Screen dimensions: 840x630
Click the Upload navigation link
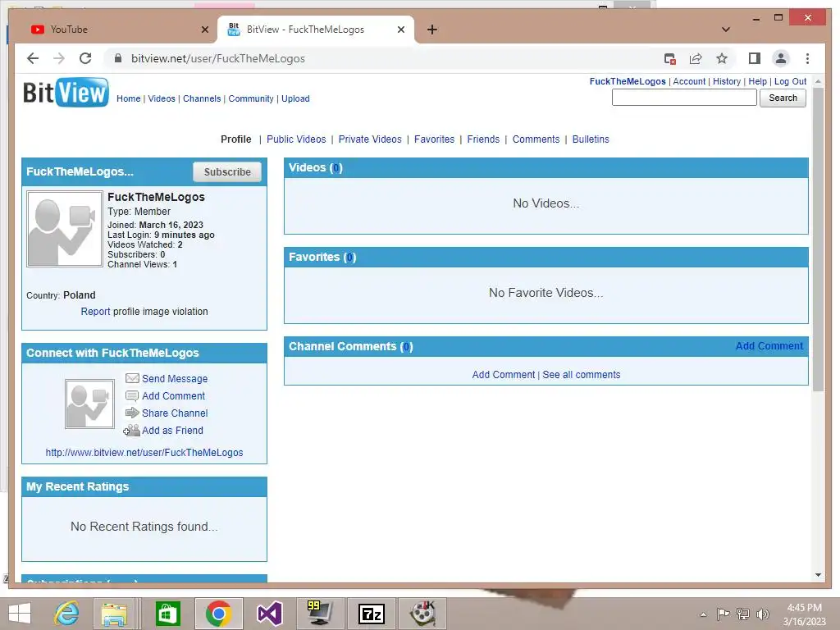[x=295, y=98]
